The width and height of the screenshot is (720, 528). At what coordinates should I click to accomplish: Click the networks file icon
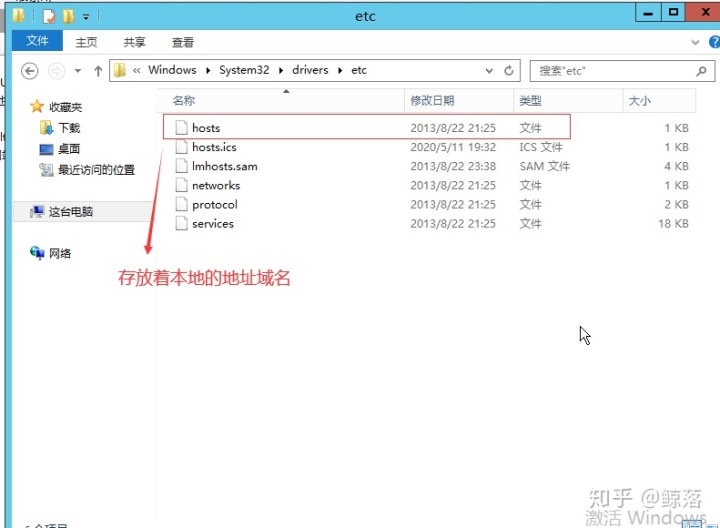pyautogui.click(x=182, y=185)
